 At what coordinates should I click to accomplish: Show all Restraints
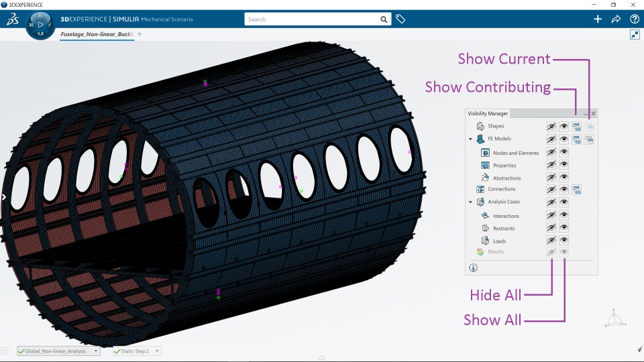564,227
